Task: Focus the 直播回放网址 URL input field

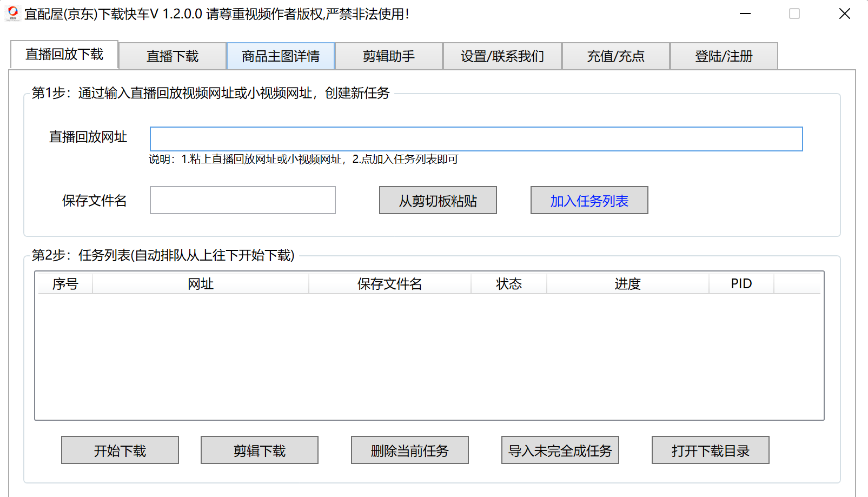Action: pyautogui.click(x=476, y=139)
